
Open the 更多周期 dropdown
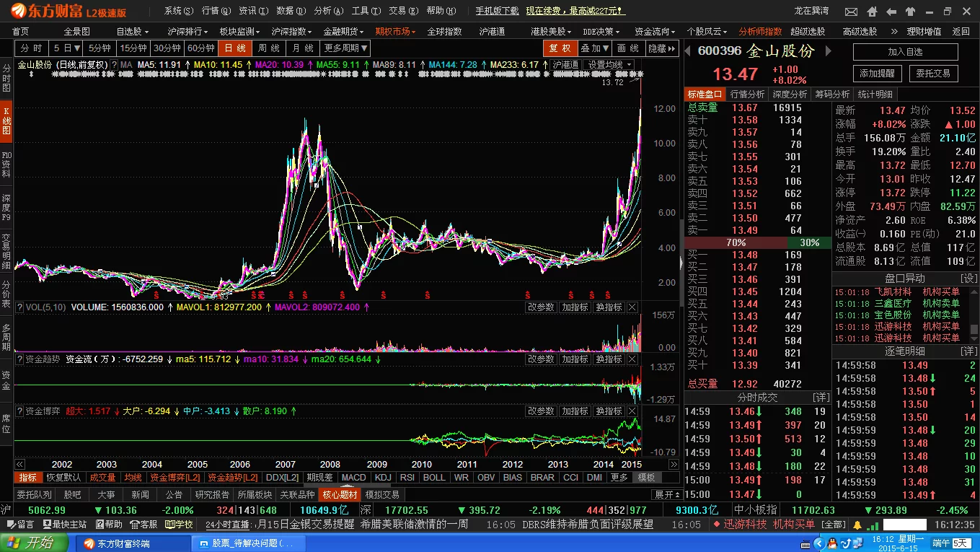345,48
